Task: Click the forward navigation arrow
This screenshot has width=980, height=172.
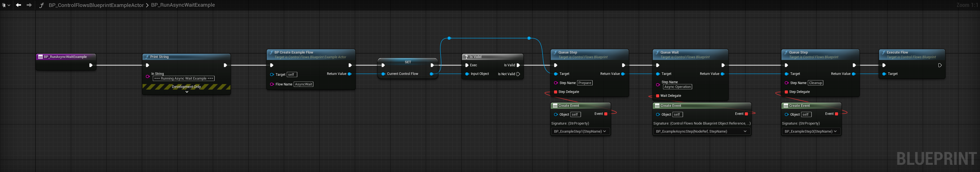Action: click(29, 5)
